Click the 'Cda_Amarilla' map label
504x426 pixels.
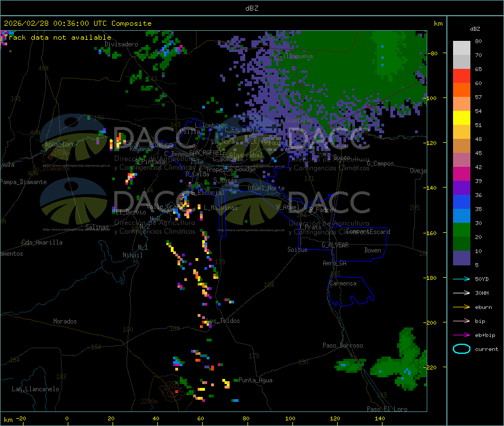coord(42,242)
